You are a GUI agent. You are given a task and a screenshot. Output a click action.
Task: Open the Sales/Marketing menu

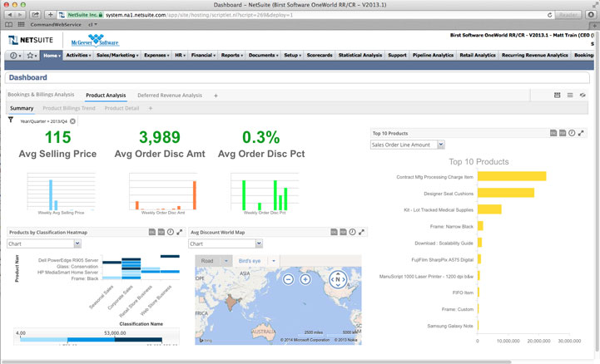coord(117,55)
